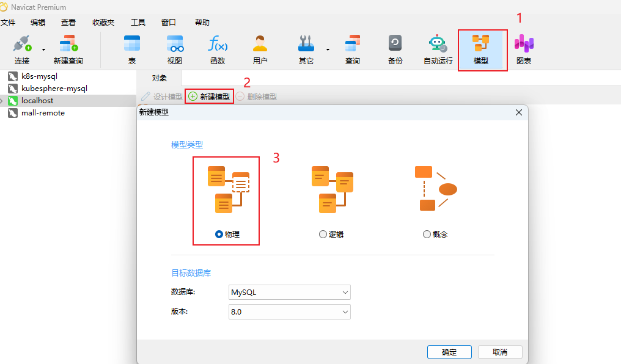Open the 窗口 menu

[x=169, y=23]
